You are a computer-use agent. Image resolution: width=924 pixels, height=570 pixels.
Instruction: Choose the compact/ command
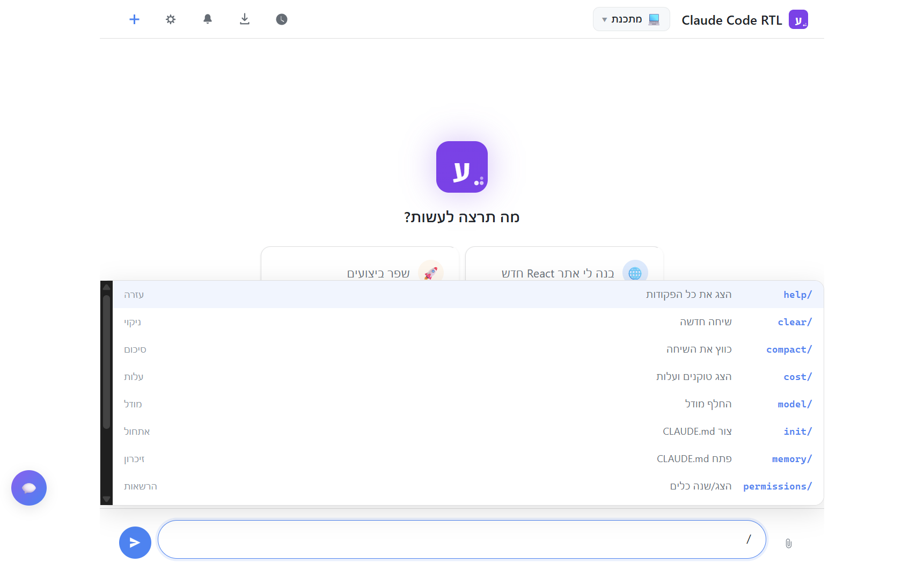468,349
